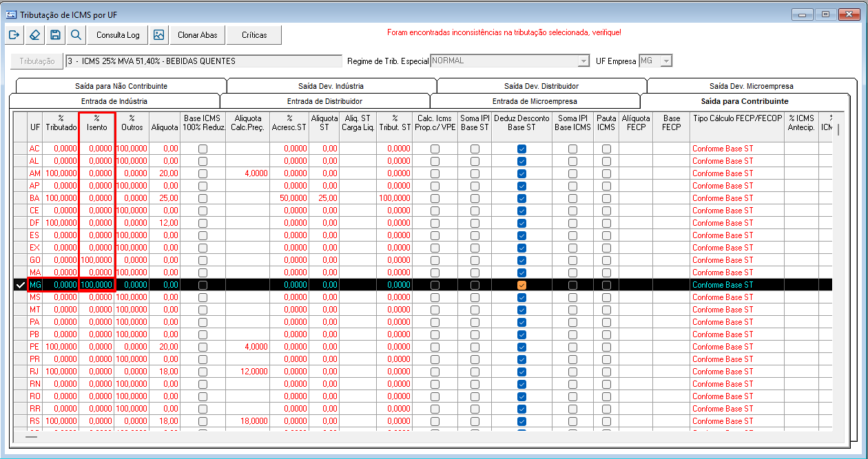
Task: Click % Outros value in MS row
Action: pos(132,297)
